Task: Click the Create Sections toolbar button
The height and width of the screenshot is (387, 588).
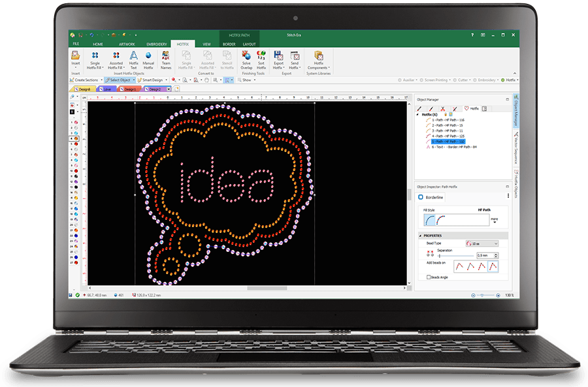Action: [85, 80]
